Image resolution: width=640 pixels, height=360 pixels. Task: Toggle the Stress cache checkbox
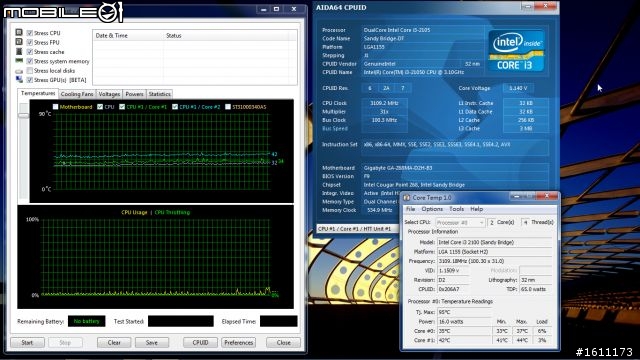click(x=29, y=52)
